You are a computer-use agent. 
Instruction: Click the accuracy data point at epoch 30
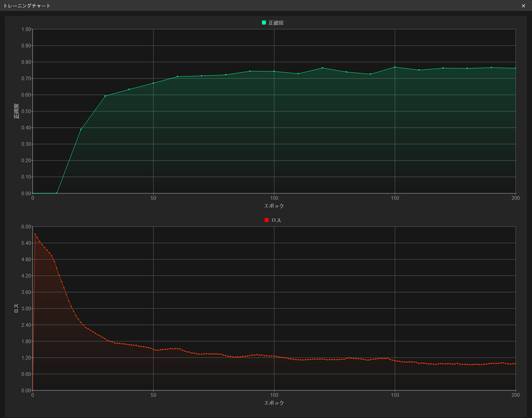point(105,96)
